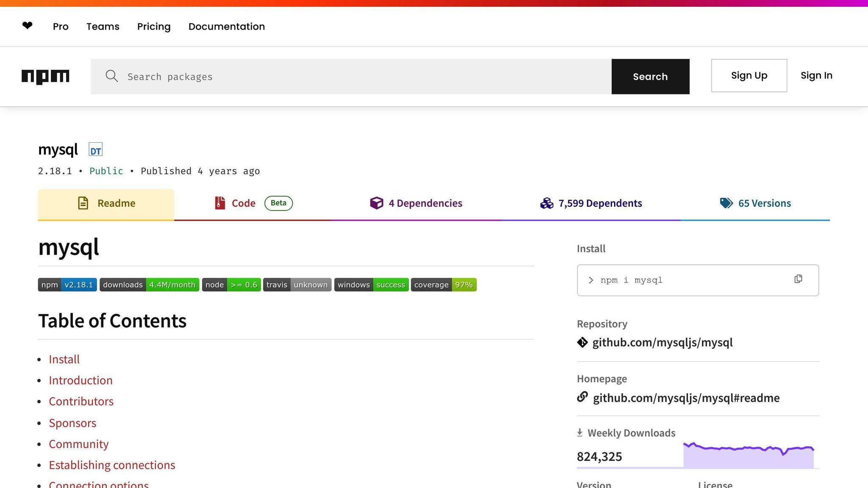Open the Pricing menu item

point(153,26)
